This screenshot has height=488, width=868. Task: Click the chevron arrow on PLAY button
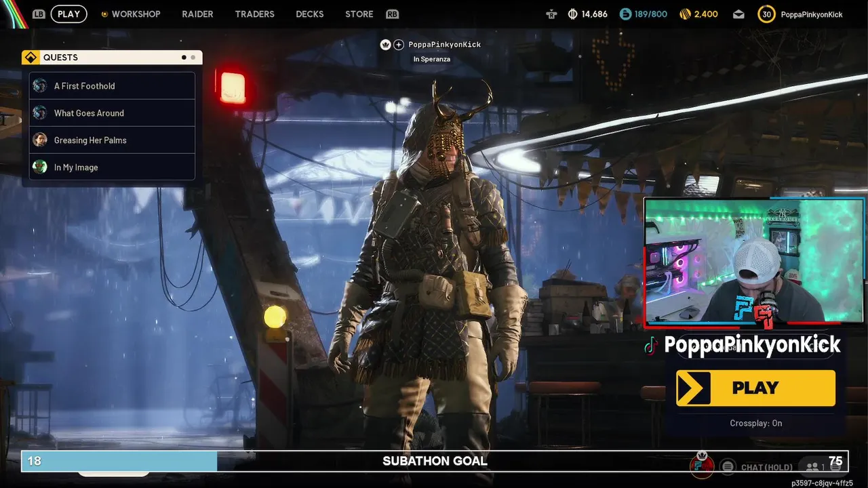[692, 388]
